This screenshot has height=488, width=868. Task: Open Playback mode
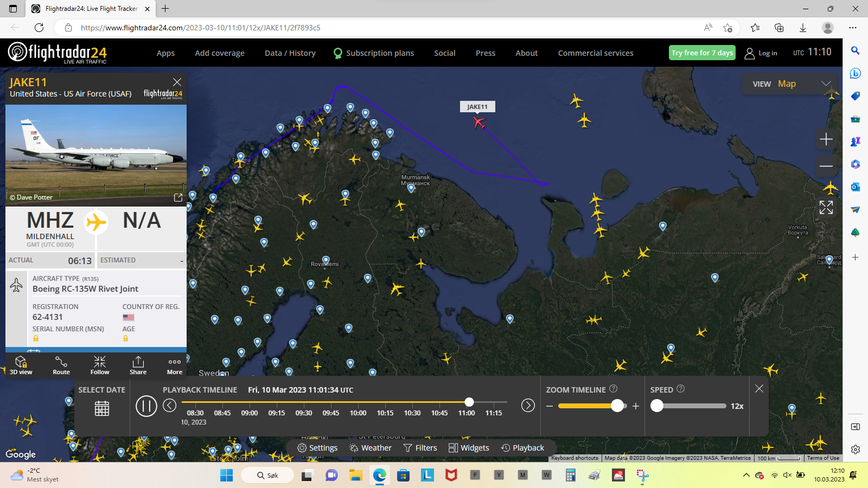coord(522,448)
